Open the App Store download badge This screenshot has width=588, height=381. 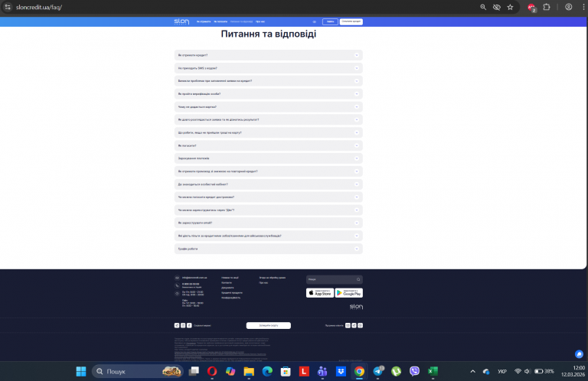coord(320,293)
